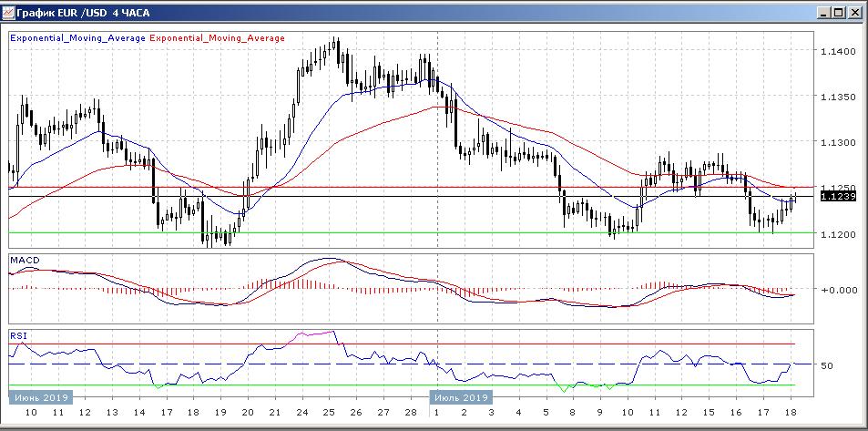Click the 1.1300 price axis label
This screenshot has width=868, height=431.
coord(836,143)
